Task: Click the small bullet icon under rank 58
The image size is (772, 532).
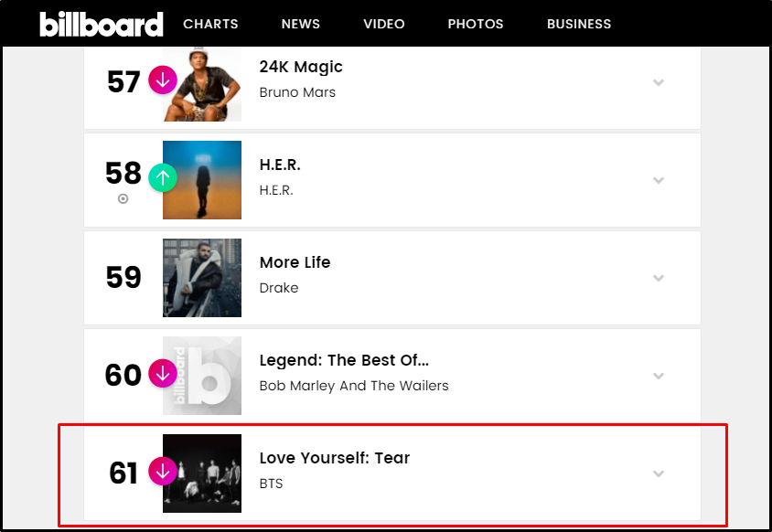Action: (123, 198)
